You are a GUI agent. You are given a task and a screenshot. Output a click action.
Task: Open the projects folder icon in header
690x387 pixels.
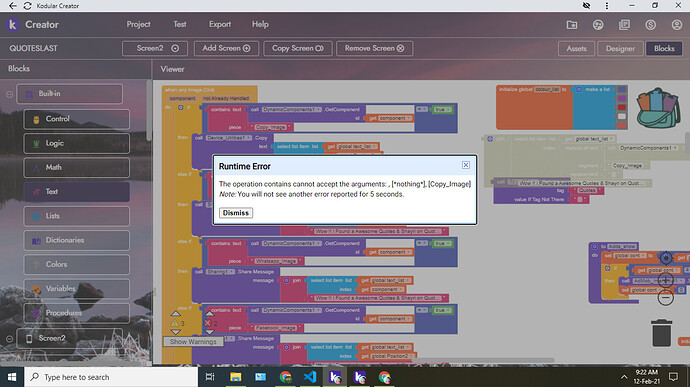(572, 25)
